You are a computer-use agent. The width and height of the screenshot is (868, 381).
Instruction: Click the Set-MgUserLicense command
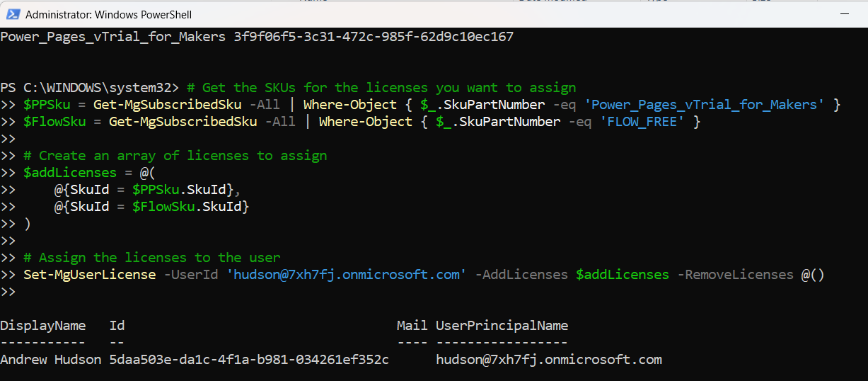pyautogui.click(x=89, y=275)
